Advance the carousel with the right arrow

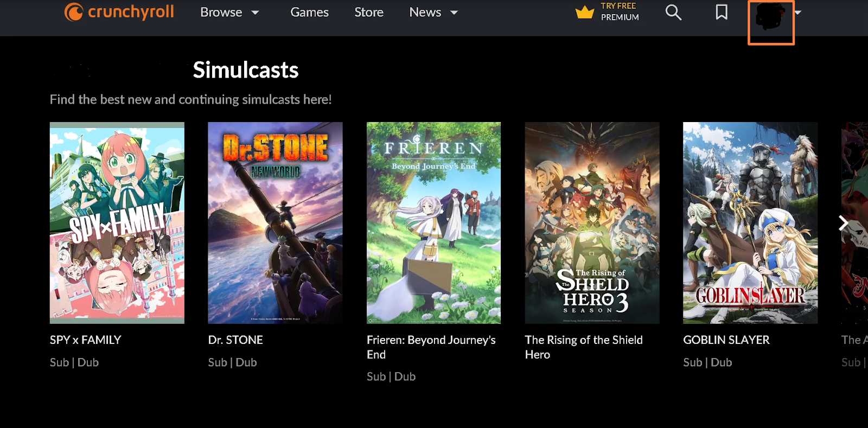[843, 223]
